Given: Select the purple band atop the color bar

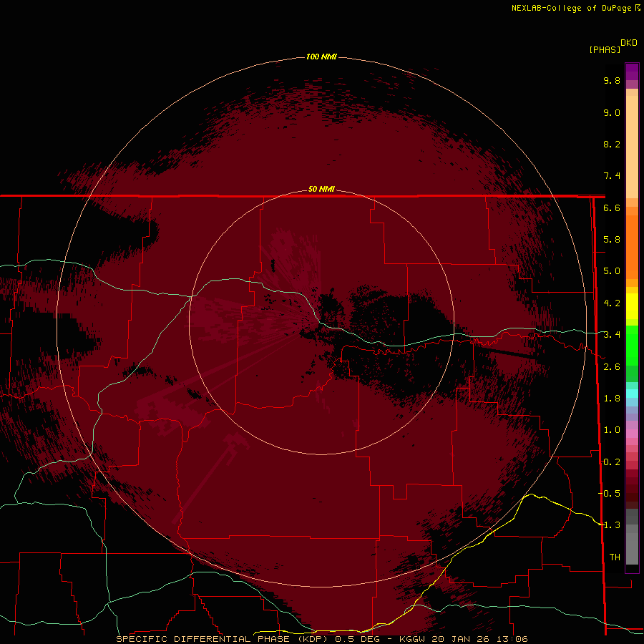Looking at the screenshot, I should click(x=632, y=72).
